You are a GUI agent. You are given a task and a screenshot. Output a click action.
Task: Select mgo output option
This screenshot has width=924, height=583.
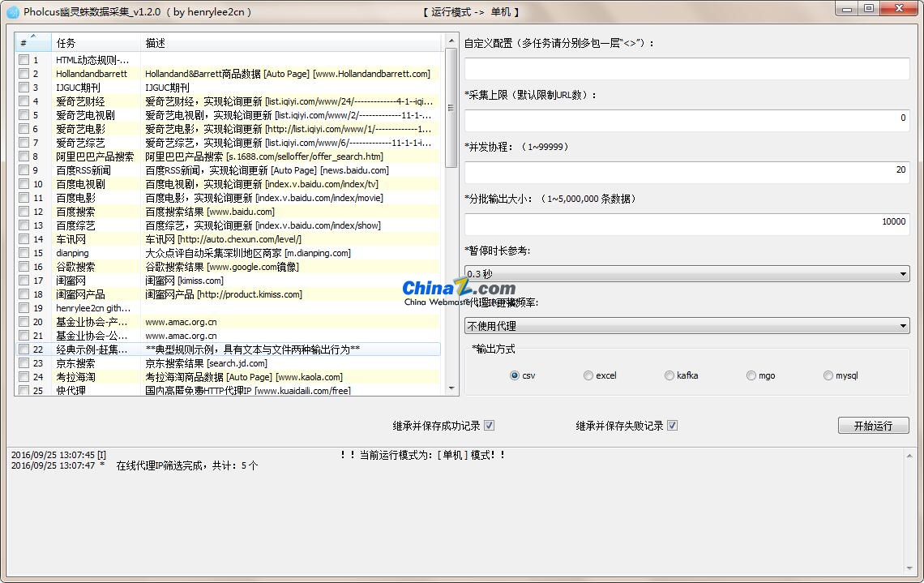pos(751,375)
